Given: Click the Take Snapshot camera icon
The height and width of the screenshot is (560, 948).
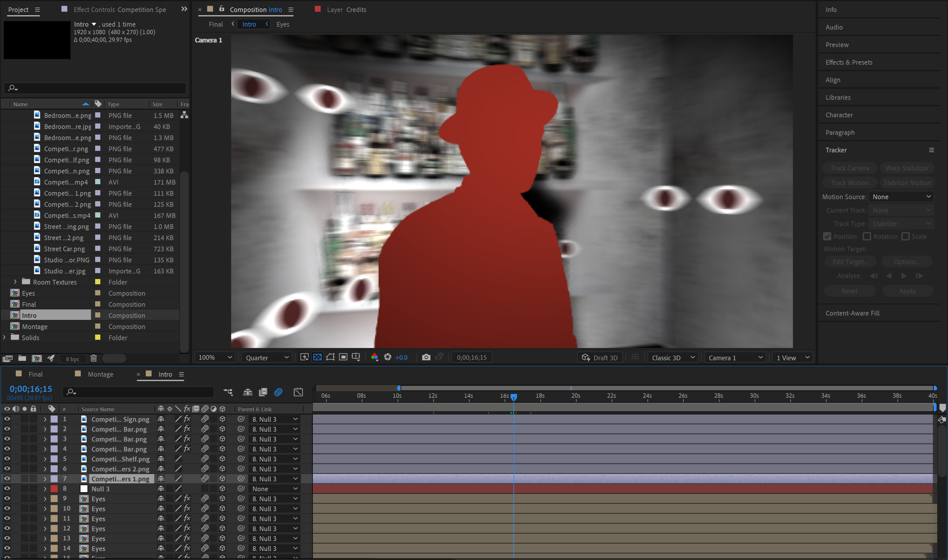Looking at the screenshot, I should 426,357.
